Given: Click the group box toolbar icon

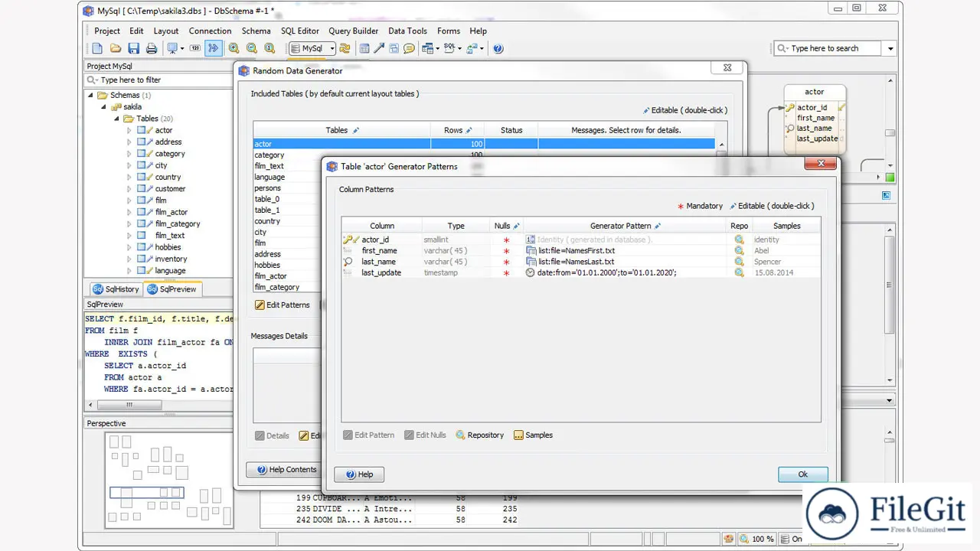Looking at the screenshot, I should 394,48.
